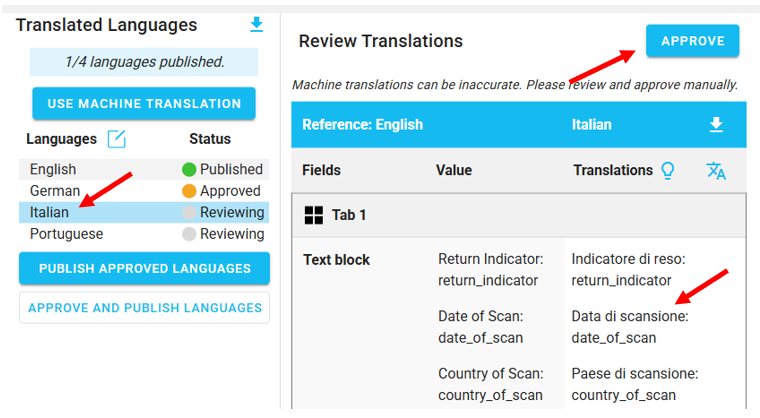Click the lightbulb icon next to Translations
This screenshot has width=760, height=418.
coord(668,171)
